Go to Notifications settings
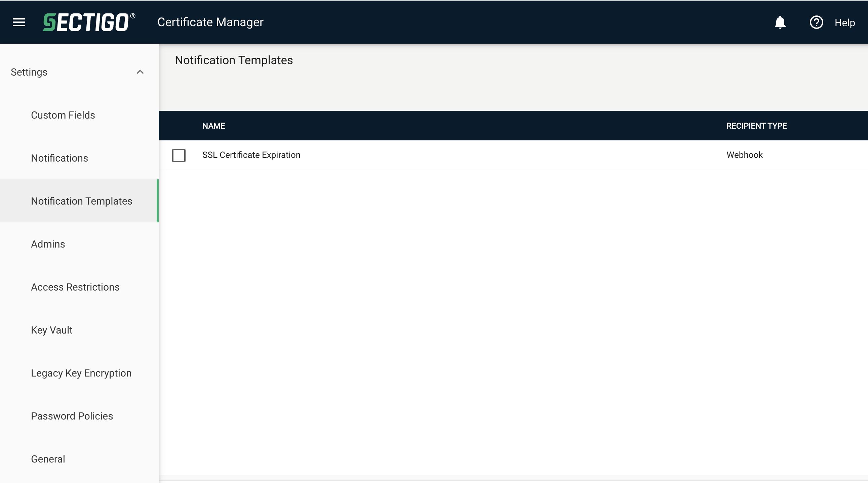Screen dimensions: 868x483 [59, 158]
